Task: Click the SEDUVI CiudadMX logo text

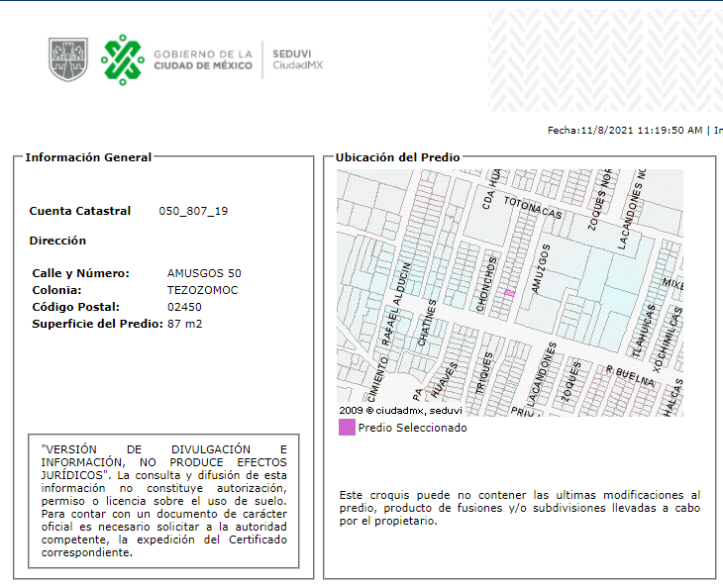Action: [297, 59]
